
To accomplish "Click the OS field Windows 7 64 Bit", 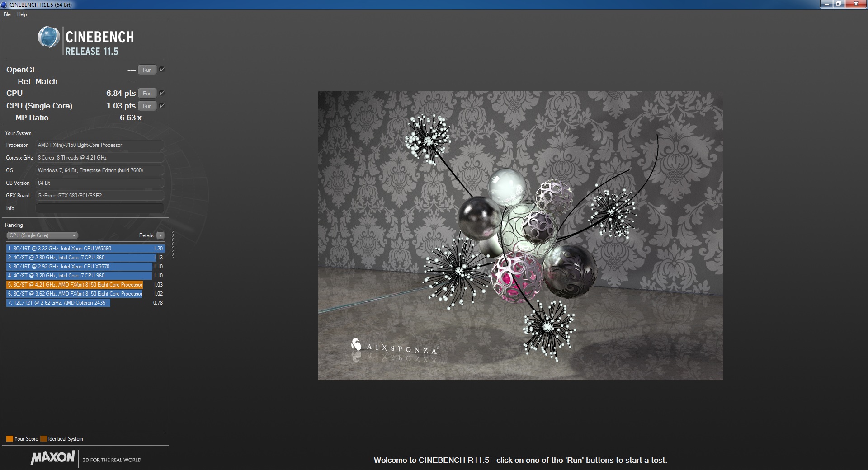I will (99, 170).
